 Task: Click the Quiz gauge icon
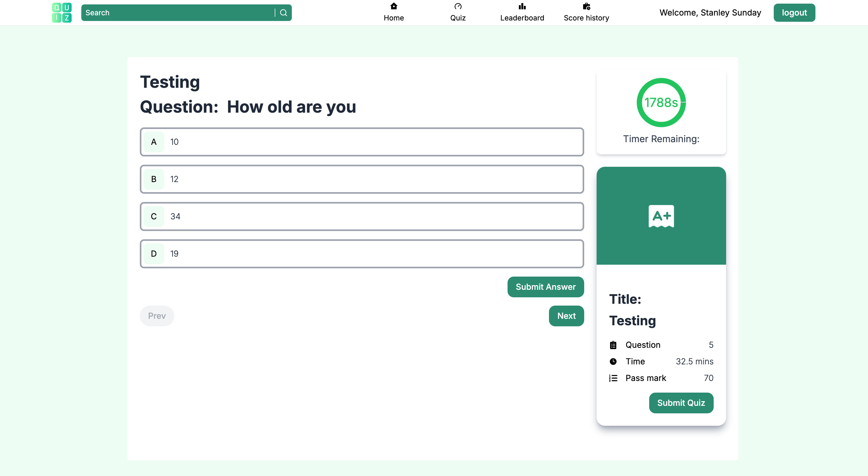[458, 6]
